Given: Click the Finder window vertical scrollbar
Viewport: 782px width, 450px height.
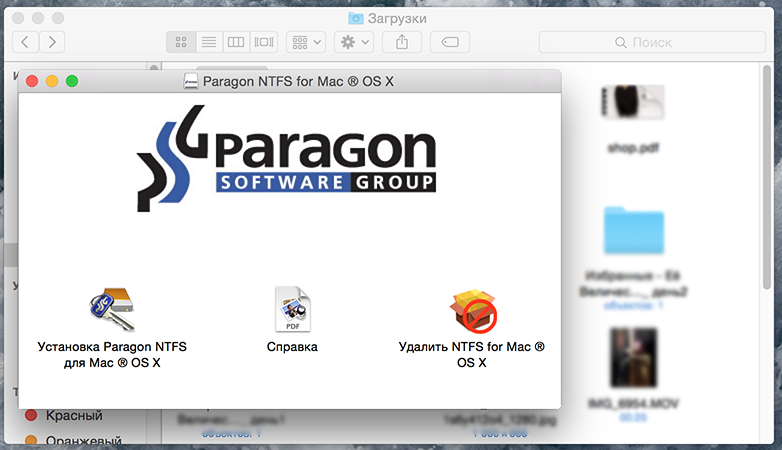Looking at the screenshot, I should (x=767, y=177).
